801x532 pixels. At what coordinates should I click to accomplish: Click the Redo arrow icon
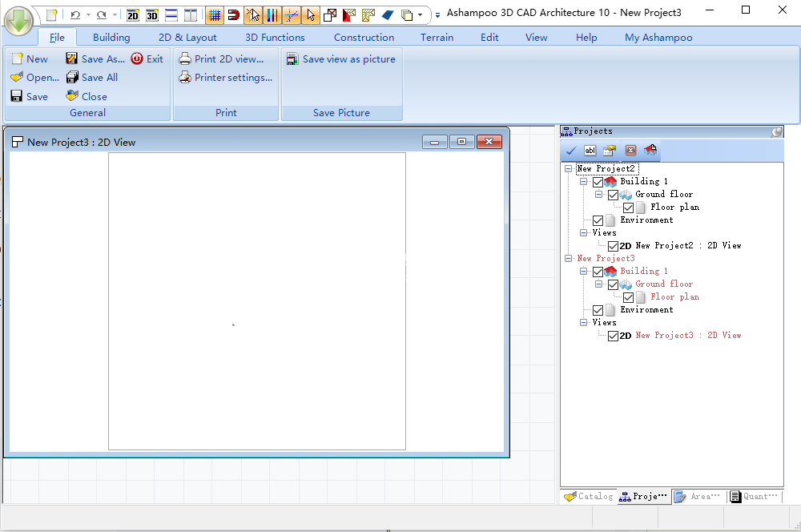[102, 15]
